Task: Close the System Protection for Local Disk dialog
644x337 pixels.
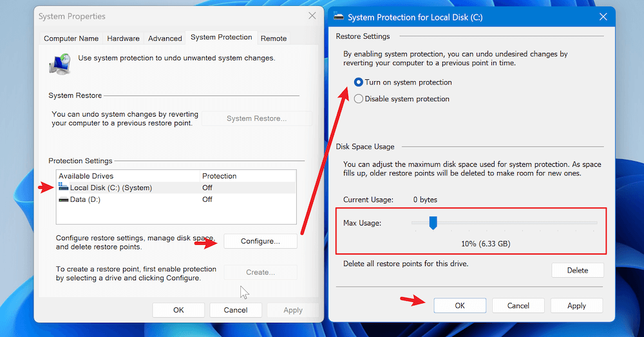Action: (603, 17)
